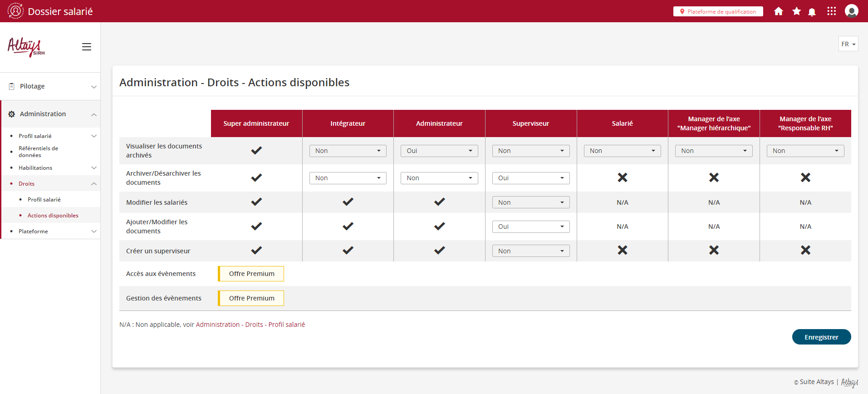Click the Enregistrer button
The width and height of the screenshot is (868, 394).
pos(821,337)
